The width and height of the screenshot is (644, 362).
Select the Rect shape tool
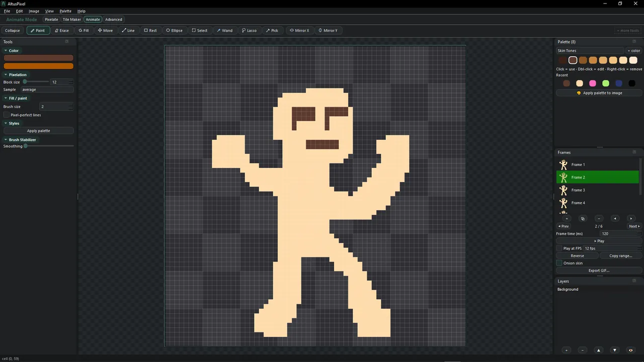coord(150,30)
